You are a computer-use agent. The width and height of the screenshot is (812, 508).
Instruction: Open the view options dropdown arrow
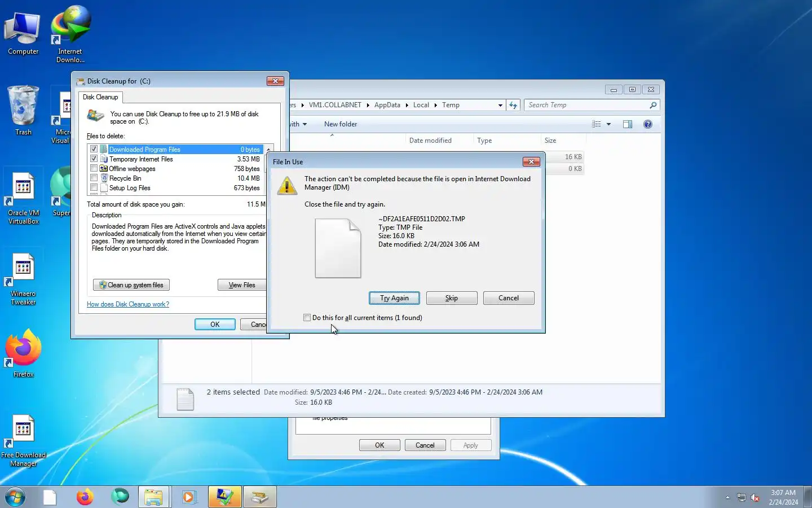pos(608,124)
